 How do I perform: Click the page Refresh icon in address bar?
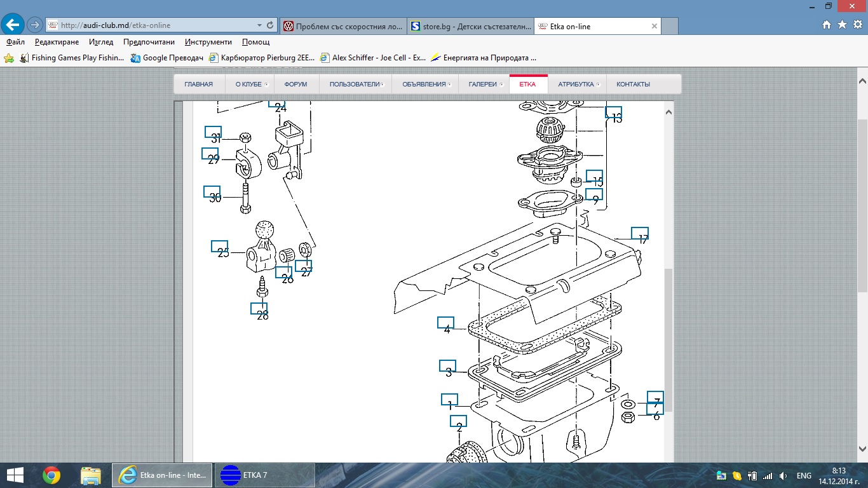tap(270, 25)
